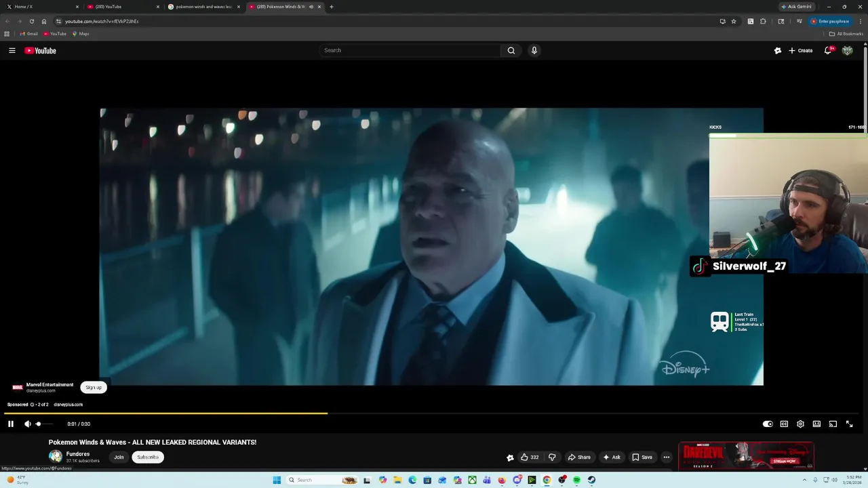Open weather widget 42°F Sunny
The height and width of the screenshot is (488, 868).
17,480
